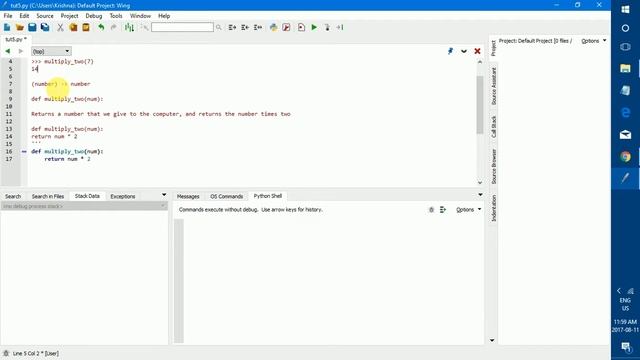Open the editor chevron menu

[464, 51]
